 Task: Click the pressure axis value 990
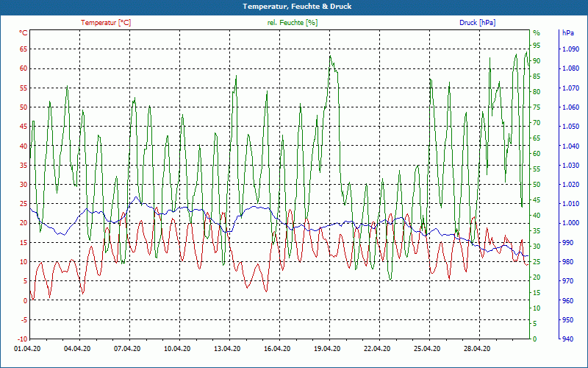[x=567, y=243]
